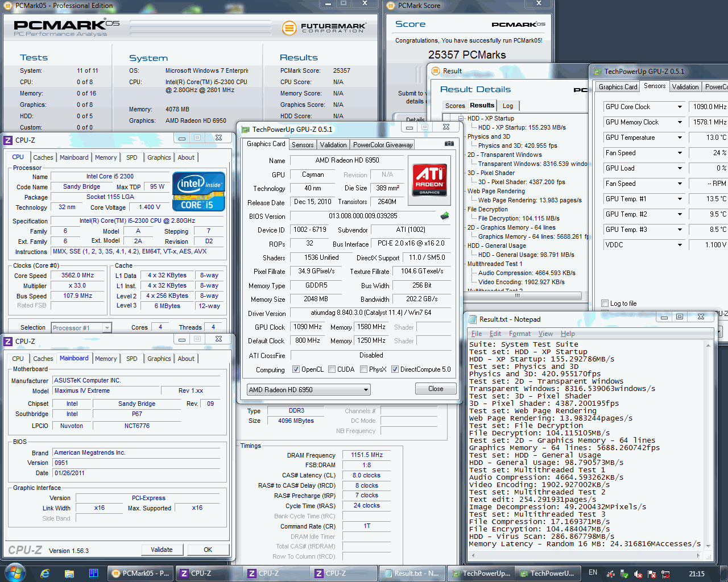Click the BIOS Version value 013.008.000.009.039285

[363, 216]
